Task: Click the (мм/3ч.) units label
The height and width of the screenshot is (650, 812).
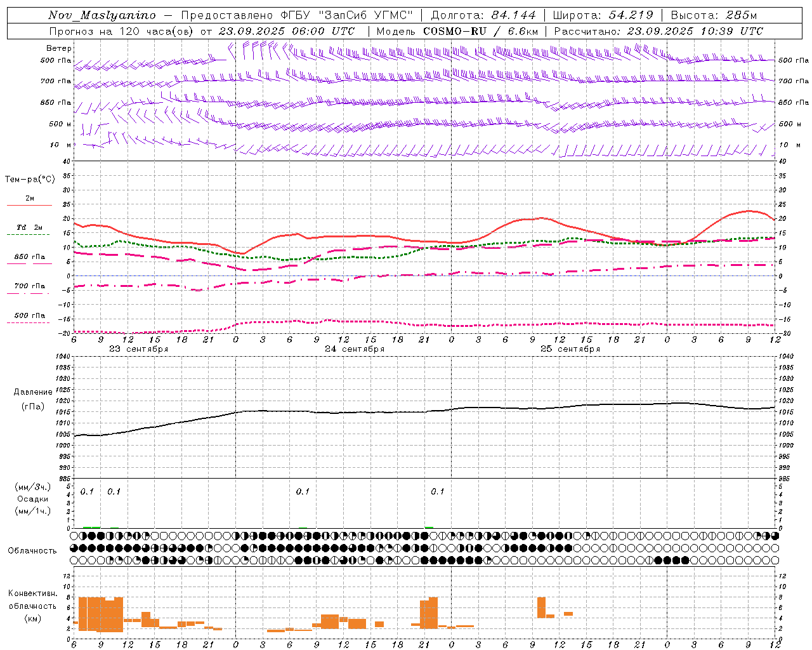Action: pos(33,487)
